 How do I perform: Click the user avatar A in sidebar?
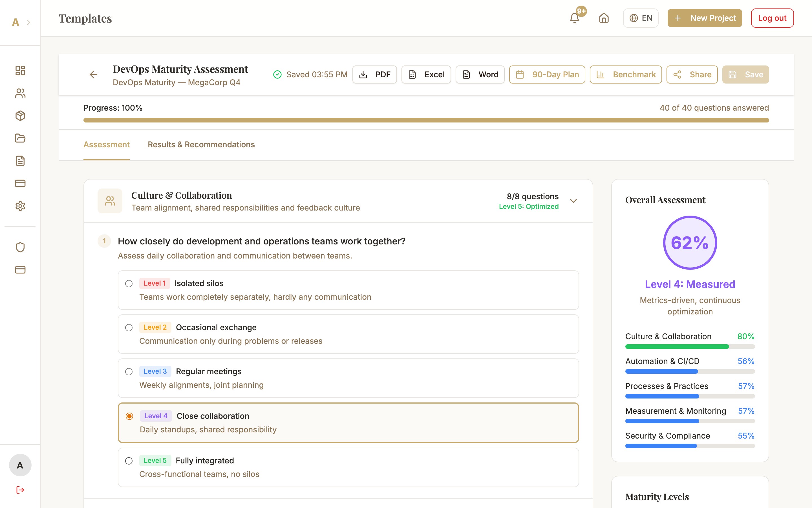tap(20, 465)
